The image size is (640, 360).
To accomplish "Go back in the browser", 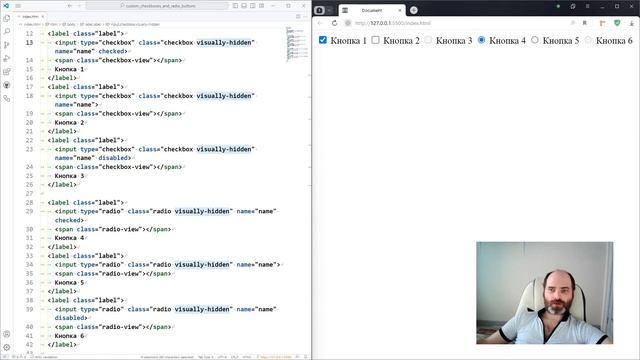I will click(320, 23).
